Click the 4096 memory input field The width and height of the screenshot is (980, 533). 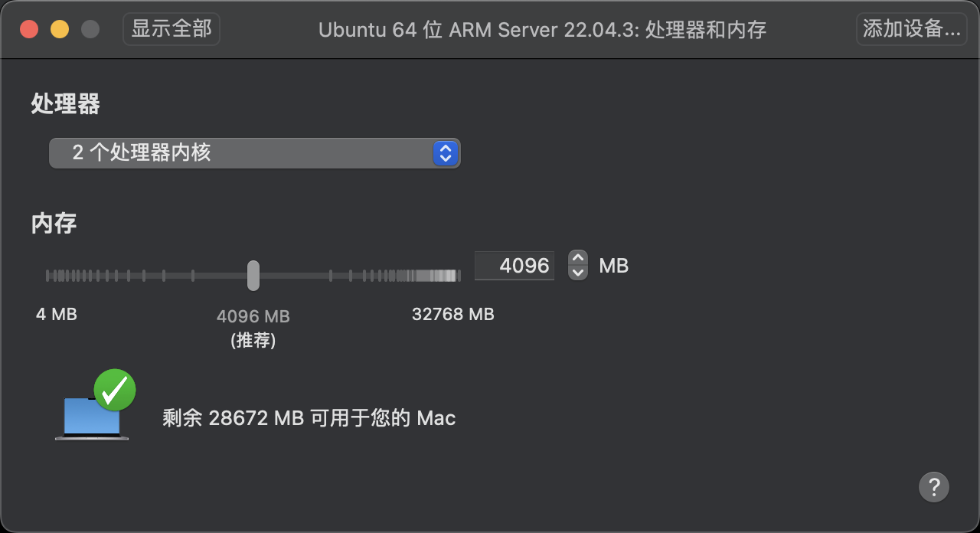[514, 266]
